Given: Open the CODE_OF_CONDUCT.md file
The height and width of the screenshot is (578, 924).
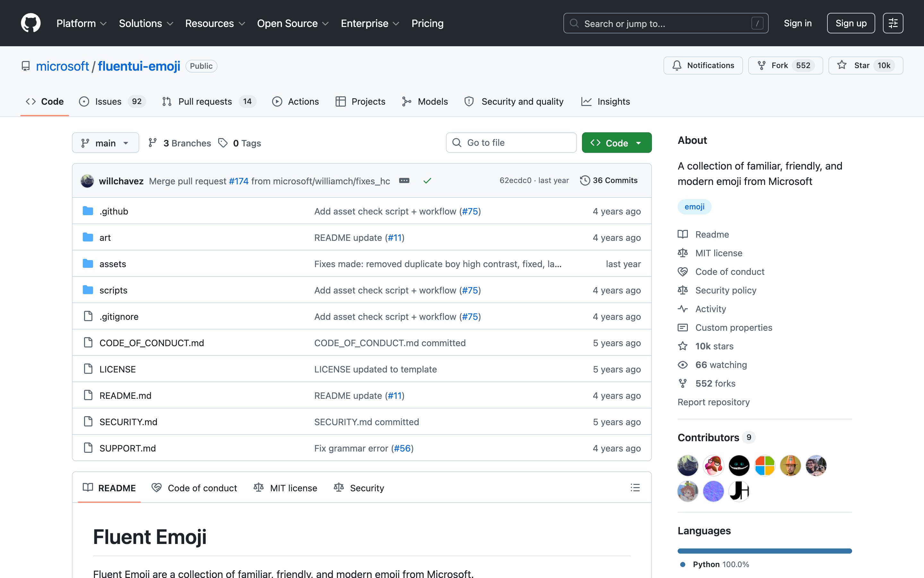Looking at the screenshot, I should [x=151, y=343].
